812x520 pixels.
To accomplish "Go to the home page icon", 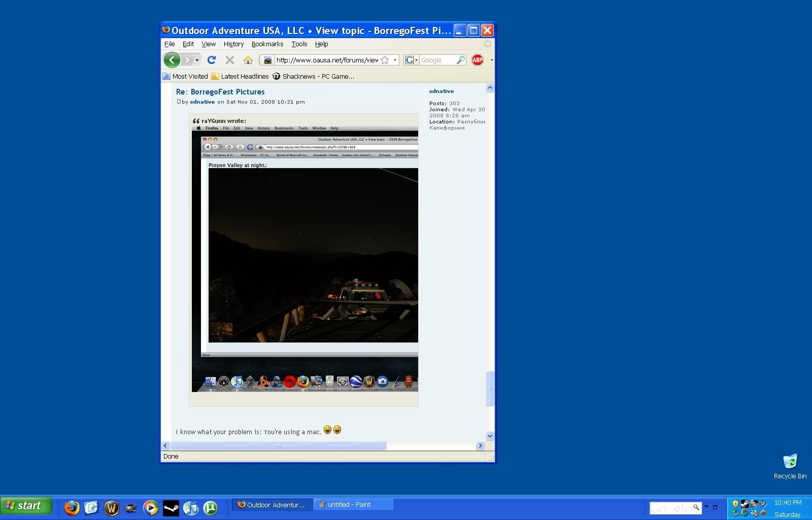I will pos(248,60).
